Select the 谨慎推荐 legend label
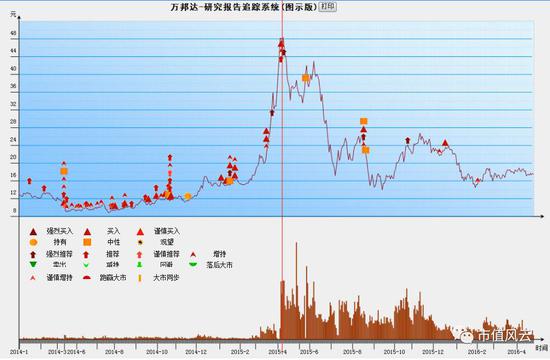 click(x=166, y=254)
